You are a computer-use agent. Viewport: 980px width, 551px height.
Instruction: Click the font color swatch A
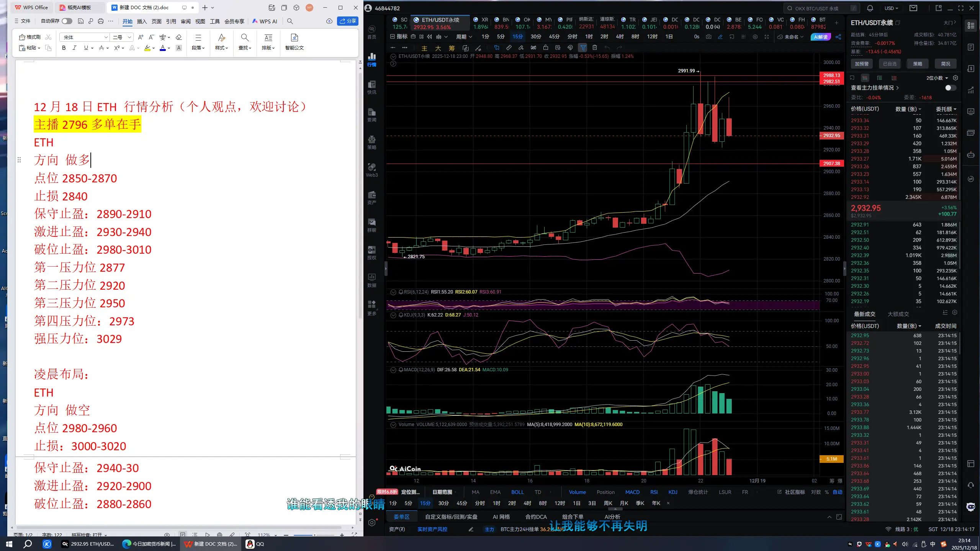point(163,48)
